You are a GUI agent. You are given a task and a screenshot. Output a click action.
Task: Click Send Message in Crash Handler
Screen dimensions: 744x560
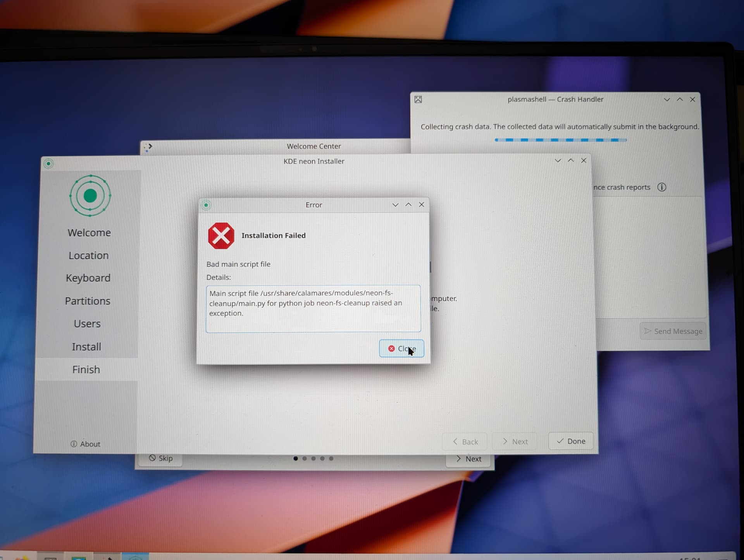(x=673, y=331)
